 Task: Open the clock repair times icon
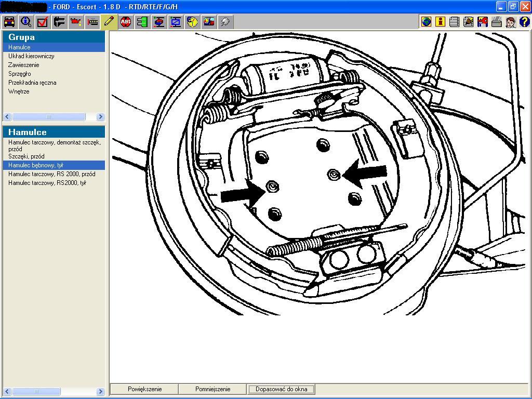192,22
